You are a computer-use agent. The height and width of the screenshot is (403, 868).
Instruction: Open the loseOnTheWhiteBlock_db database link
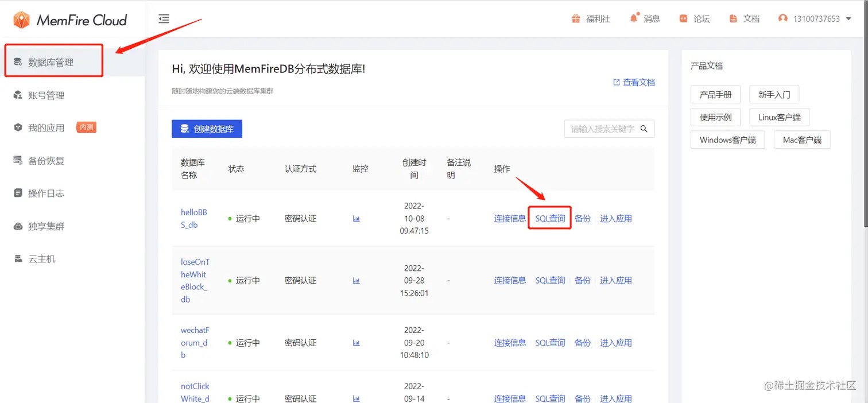click(x=195, y=281)
